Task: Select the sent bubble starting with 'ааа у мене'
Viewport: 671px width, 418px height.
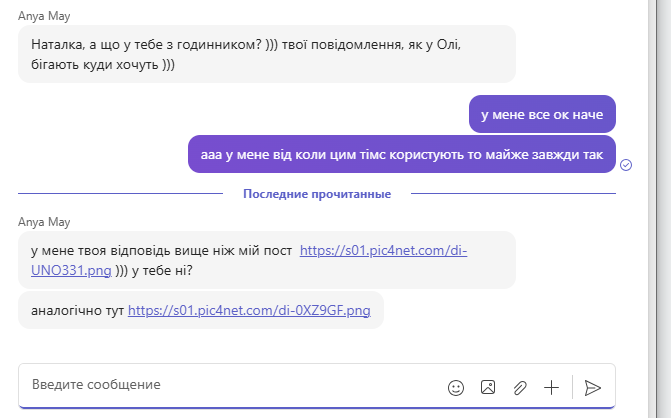Action: pyautogui.click(x=402, y=154)
